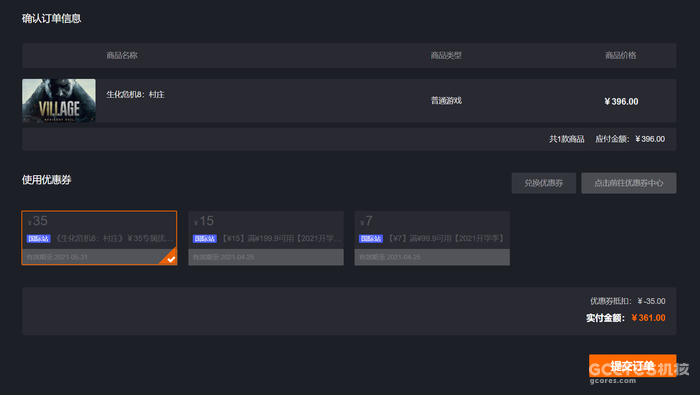This screenshot has width=700, height=395.
Task: Click the 商品类型 column header
Action: click(x=446, y=55)
